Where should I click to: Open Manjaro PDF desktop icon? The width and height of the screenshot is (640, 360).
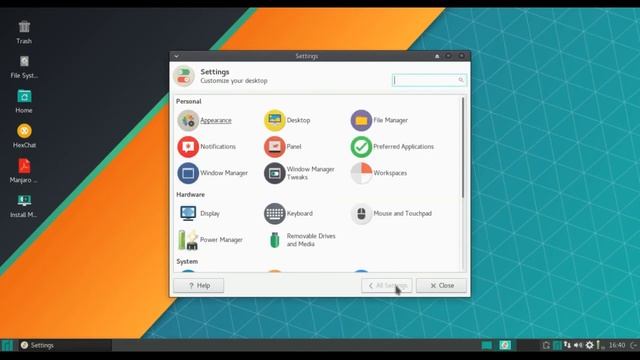[x=24, y=171]
